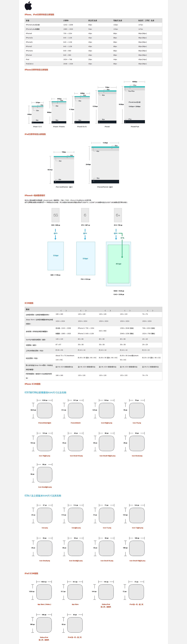The image size is (187, 644).
Task: Select the iPhone5 / 5s / 5c screen diagram
Action: (82, 110)
